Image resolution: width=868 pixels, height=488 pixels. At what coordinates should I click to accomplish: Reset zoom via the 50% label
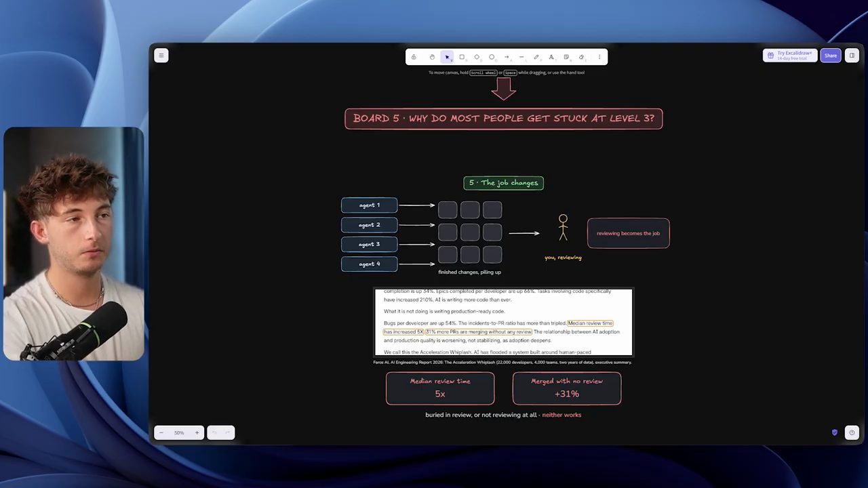pos(179,432)
